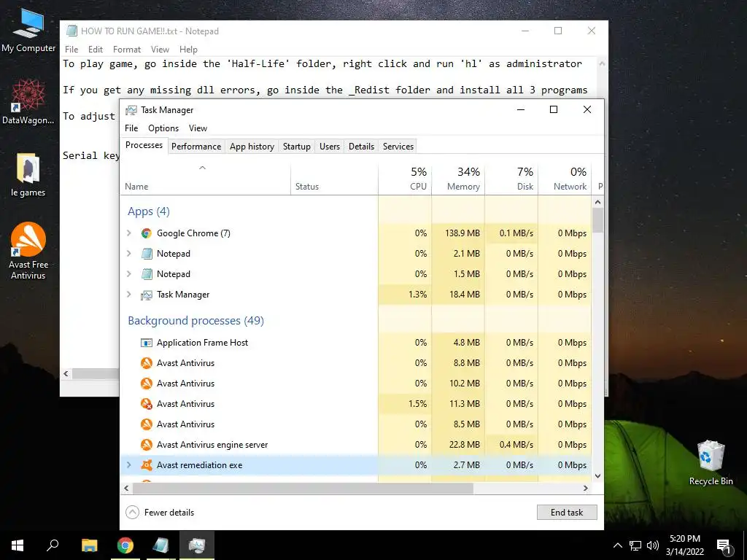Switch to the Users tab
This screenshot has width=747, height=560.
click(x=330, y=146)
